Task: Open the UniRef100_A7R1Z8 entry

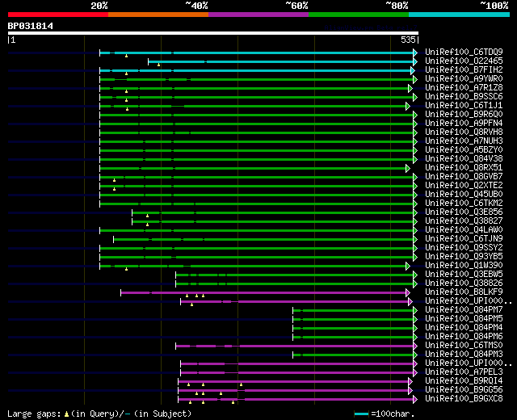Action: tap(464, 88)
